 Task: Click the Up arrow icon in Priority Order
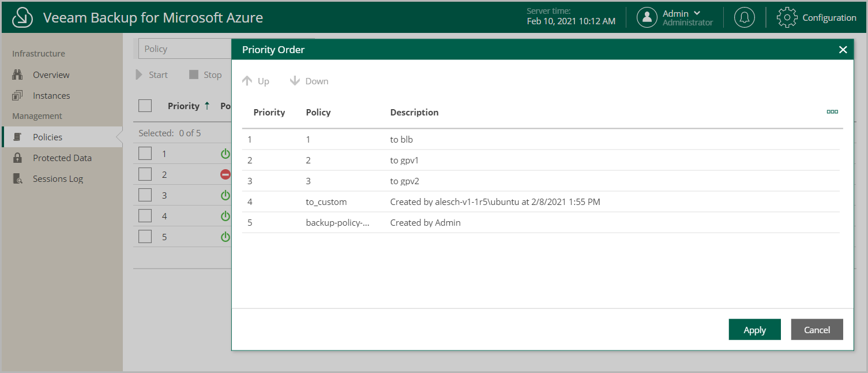tap(247, 81)
